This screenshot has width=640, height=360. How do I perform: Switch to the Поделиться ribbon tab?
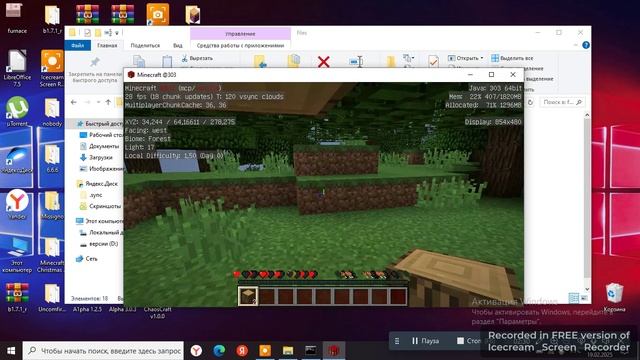click(145, 45)
